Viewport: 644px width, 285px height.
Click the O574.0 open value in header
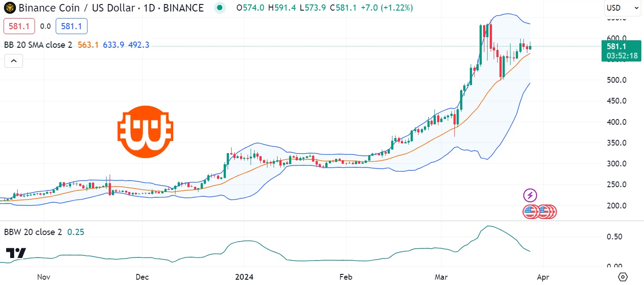(250, 8)
